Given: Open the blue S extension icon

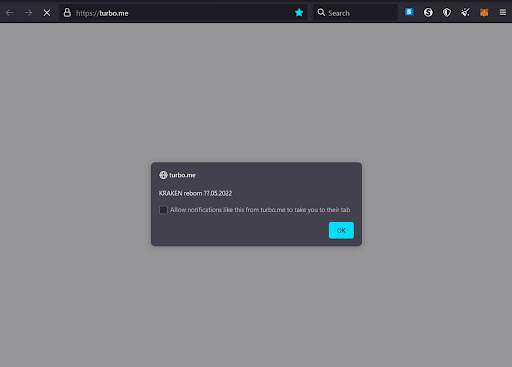Looking at the screenshot, I should coord(409,12).
